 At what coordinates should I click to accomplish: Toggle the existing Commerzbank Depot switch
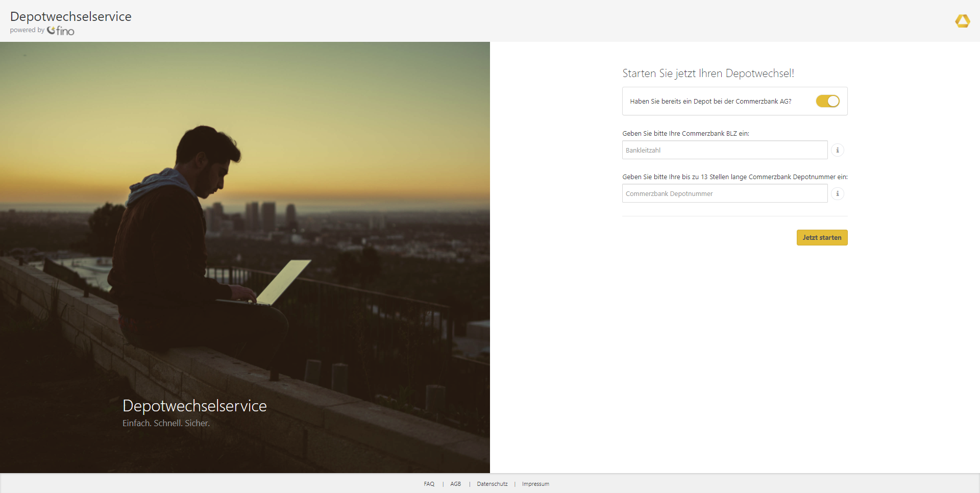coord(827,101)
